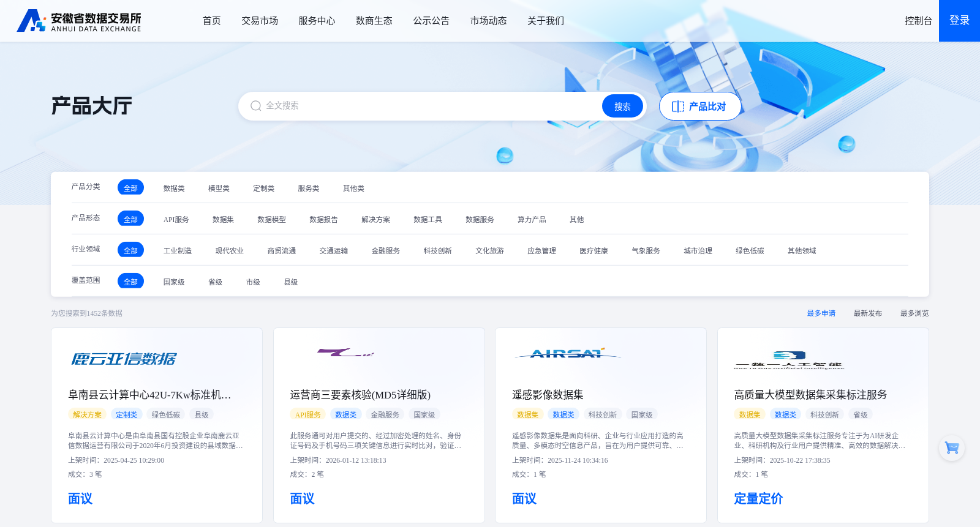Filter coverage by 县级
This screenshot has height=527, width=980.
point(291,282)
